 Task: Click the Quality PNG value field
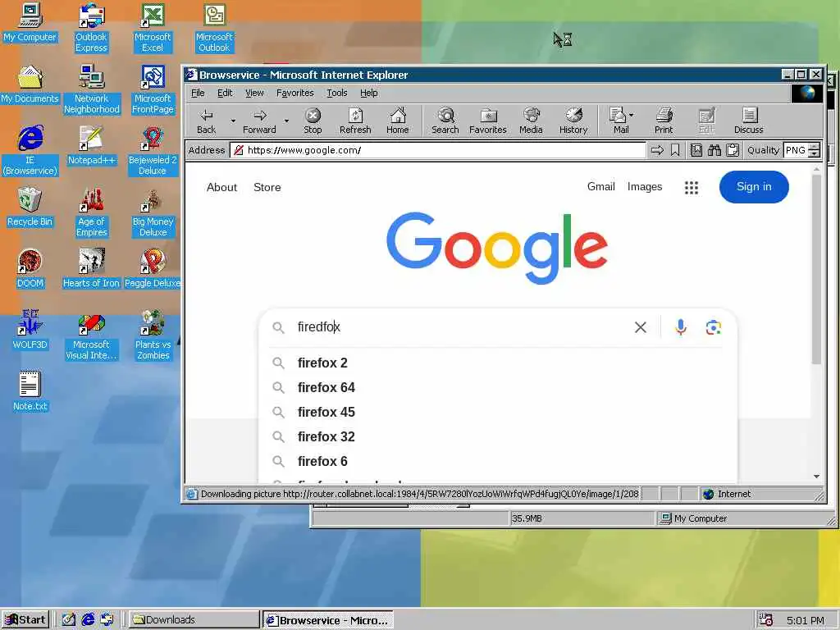coord(796,151)
